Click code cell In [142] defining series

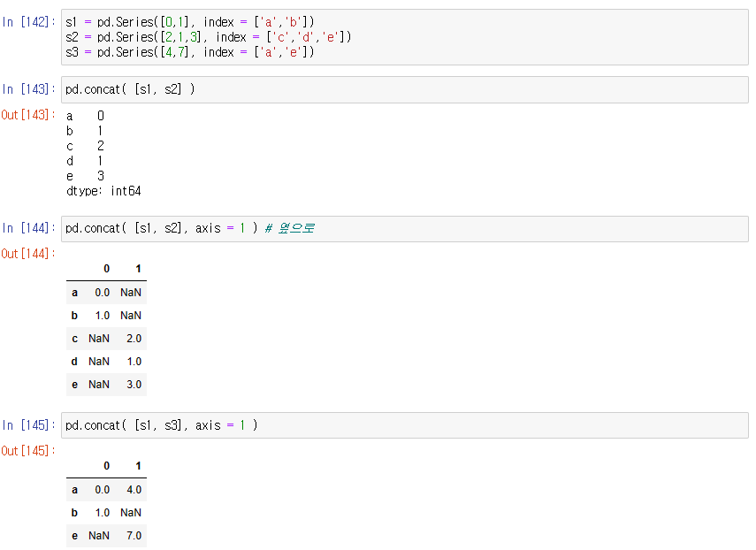click(404, 37)
